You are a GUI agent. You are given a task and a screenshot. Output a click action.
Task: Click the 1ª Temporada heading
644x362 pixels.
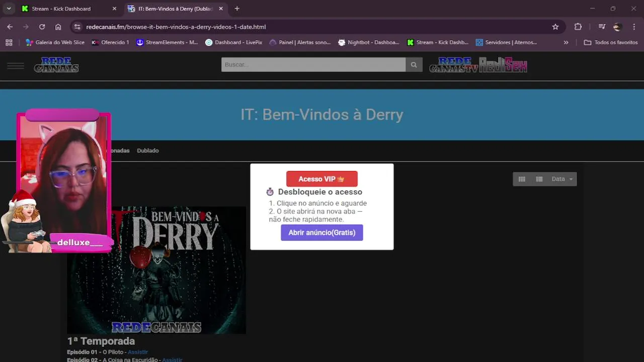pos(101,341)
